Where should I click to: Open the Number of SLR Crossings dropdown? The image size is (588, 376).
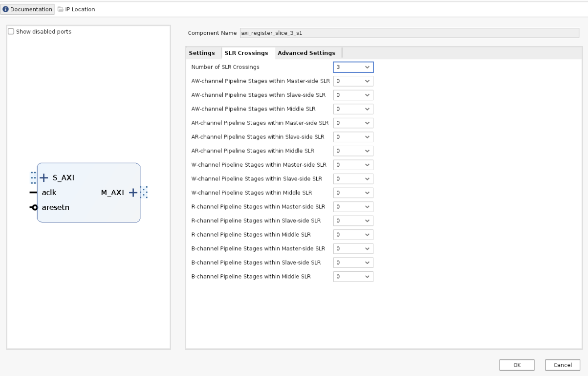(x=353, y=67)
